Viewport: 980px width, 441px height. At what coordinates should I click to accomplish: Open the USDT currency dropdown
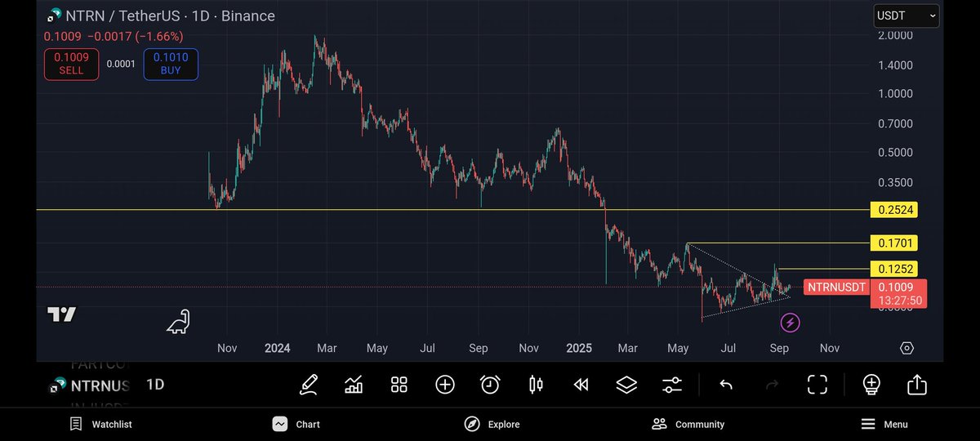[906, 16]
